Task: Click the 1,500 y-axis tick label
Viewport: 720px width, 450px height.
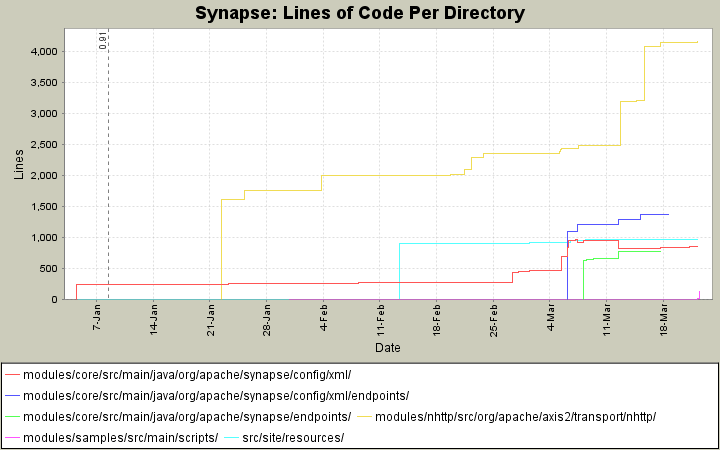Action: click(x=44, y=207)
